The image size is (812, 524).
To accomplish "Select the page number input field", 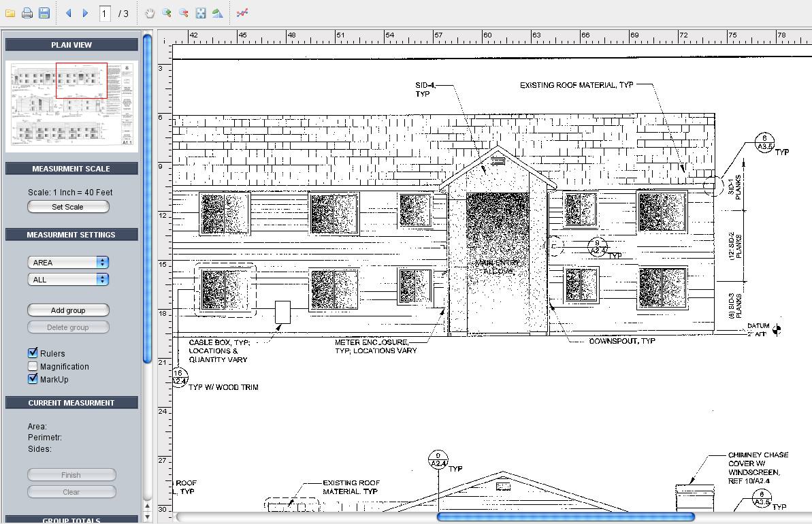I will pyautogui.click(x=105, y=12).
